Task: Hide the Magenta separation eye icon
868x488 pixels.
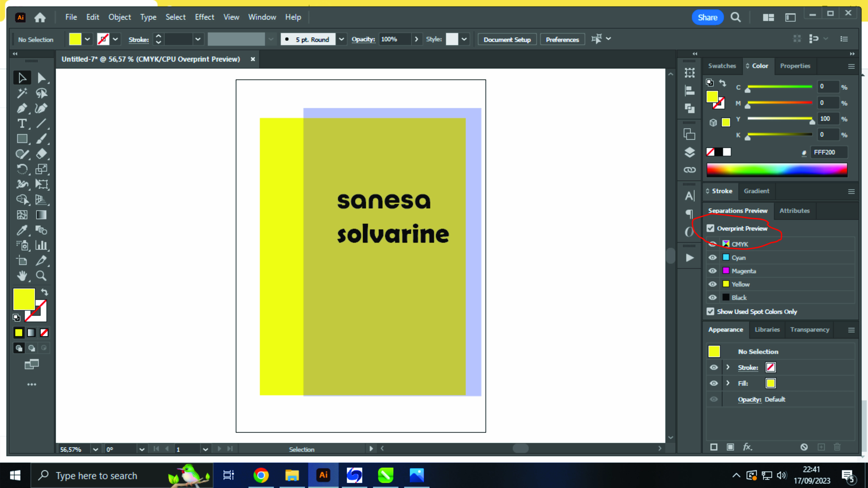Action: coord(712,271)
